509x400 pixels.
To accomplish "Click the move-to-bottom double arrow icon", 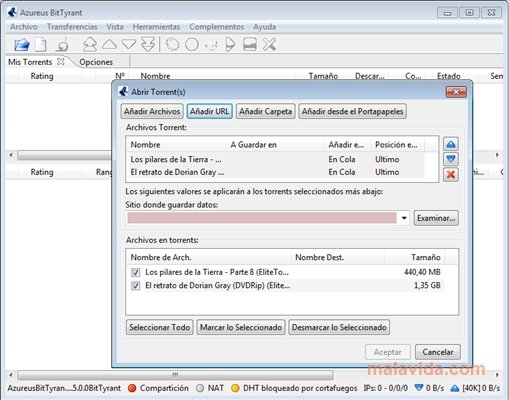I will 148,44.
